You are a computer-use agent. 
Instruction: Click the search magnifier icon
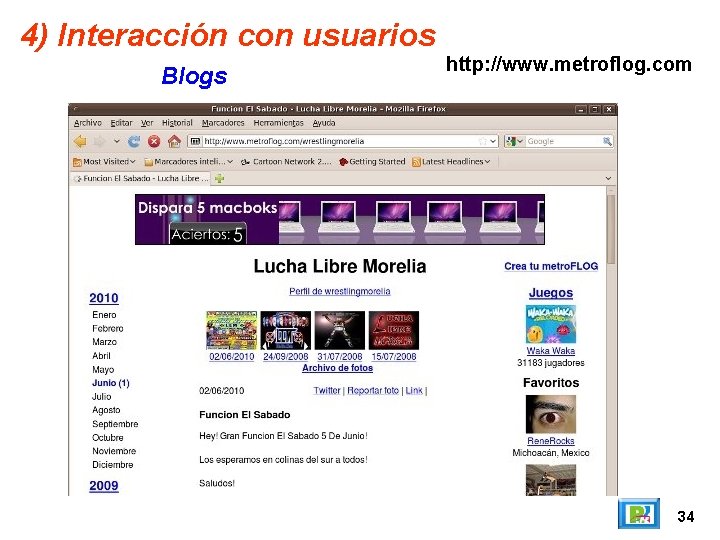[x=607, y=141]
